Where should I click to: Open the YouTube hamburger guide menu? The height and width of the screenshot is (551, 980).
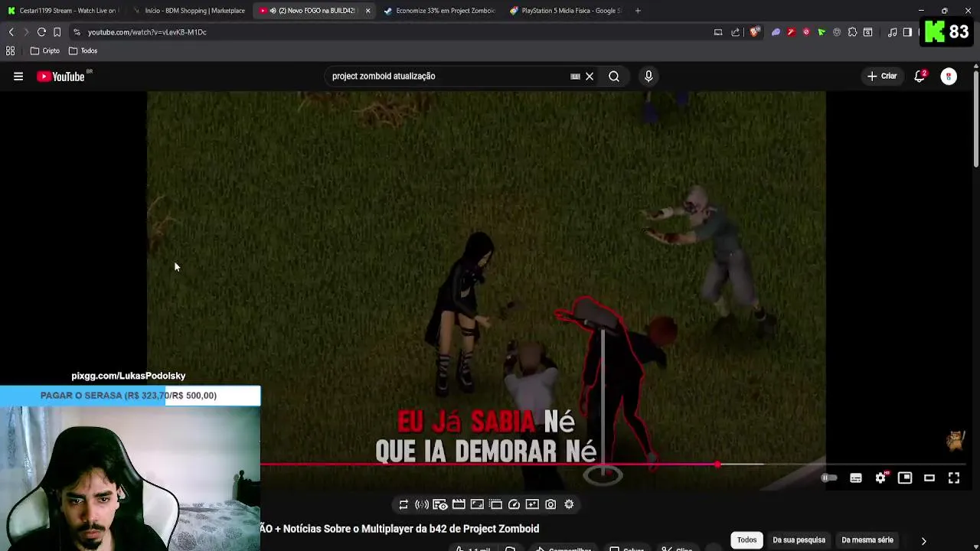pos(18,77)
